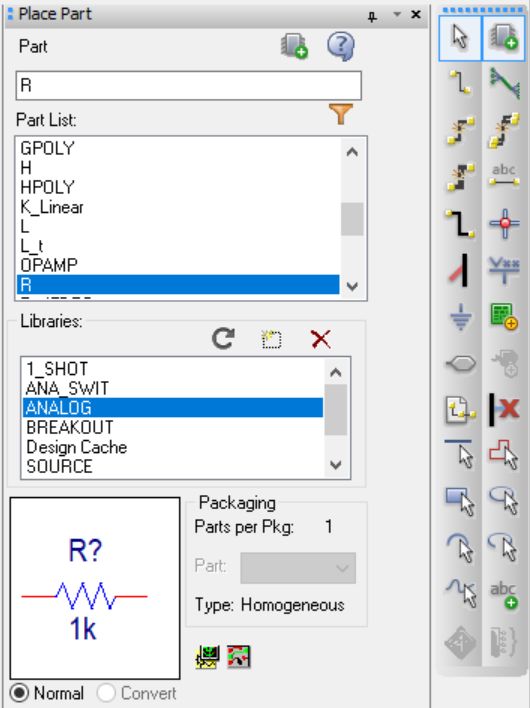Open Place Part panel options arrow
Viewport: 530px width, 708px height.
pos(397,14)
